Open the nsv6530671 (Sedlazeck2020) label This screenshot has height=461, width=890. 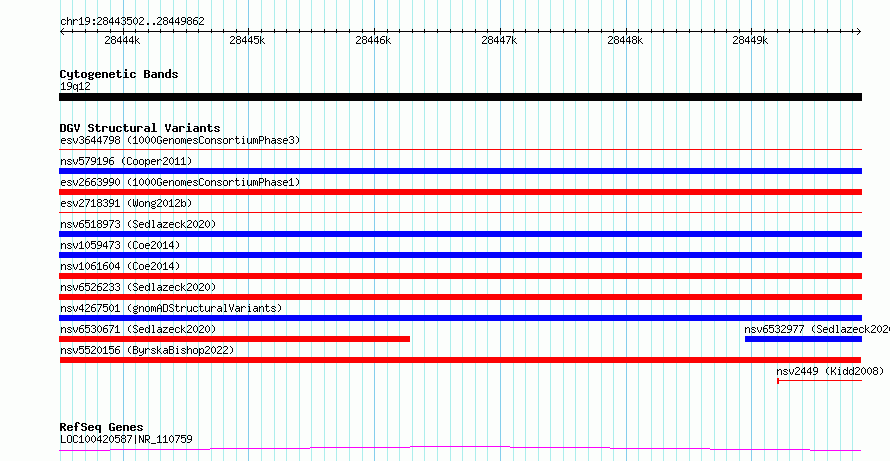tap(138, 329)
